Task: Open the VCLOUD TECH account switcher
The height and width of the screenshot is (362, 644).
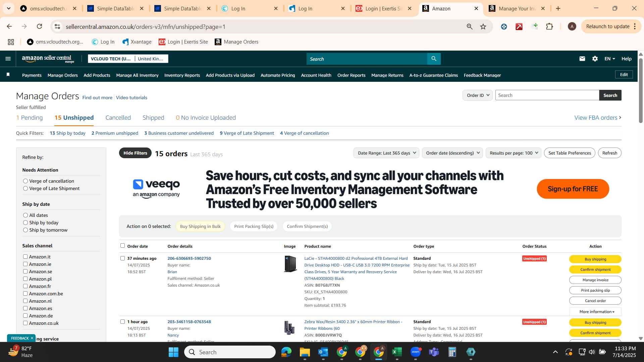Action: pyautogui.click(x=128, y=59)
